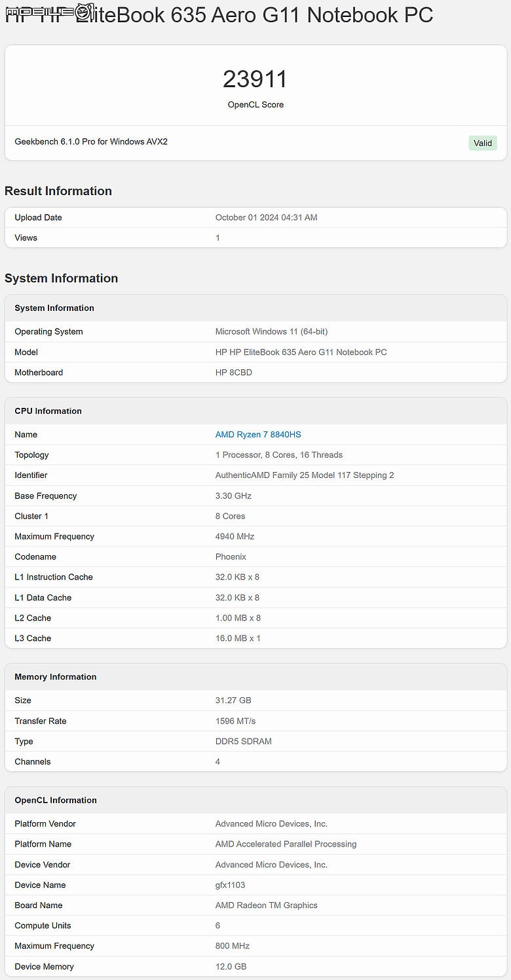Viewport: 511px width, 980px height.
Task: Click the System Information section heading above the table
Action: pyautogui.click(x=61, y=278)
